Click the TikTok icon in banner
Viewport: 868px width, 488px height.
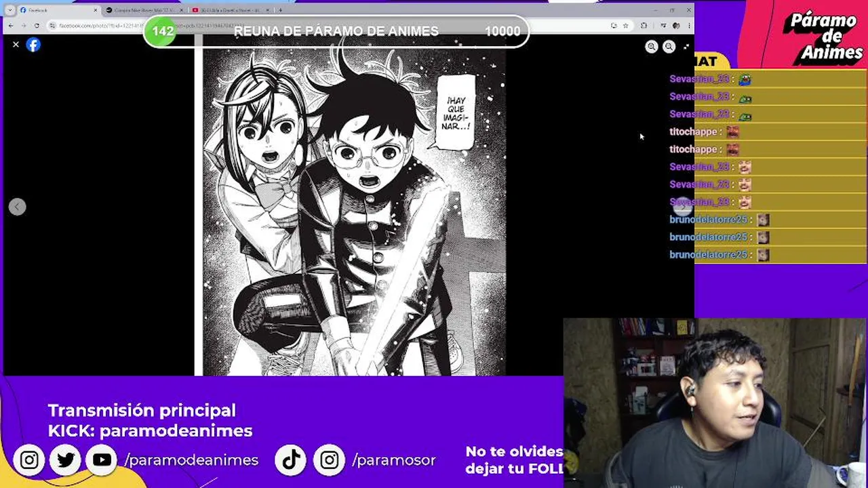(x=292, y=460)
